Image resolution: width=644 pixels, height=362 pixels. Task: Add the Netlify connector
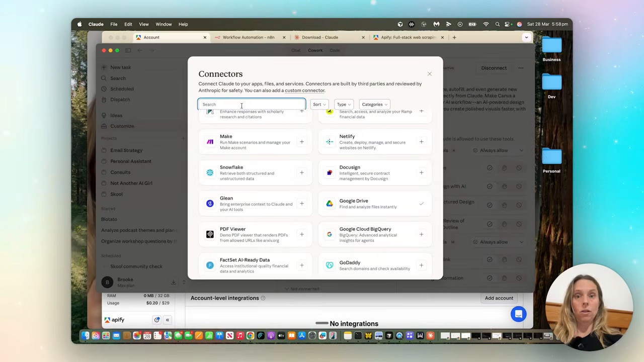click(x=421, y=142)
